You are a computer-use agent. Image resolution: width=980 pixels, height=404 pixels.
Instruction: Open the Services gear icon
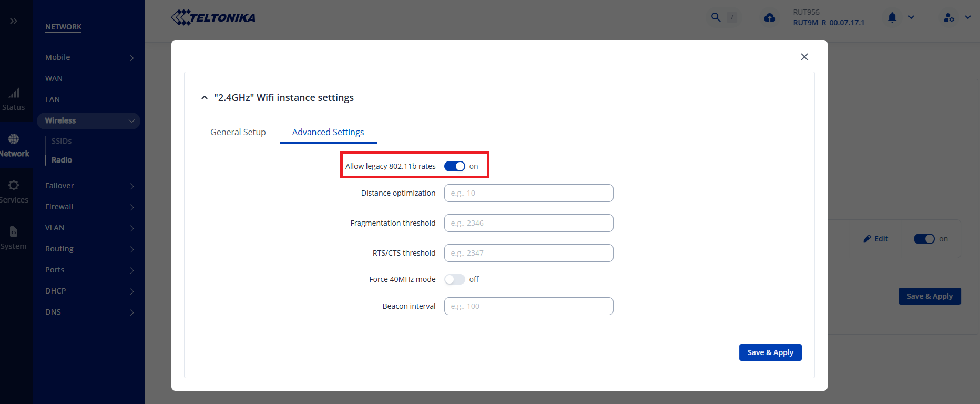coord(14,191)
